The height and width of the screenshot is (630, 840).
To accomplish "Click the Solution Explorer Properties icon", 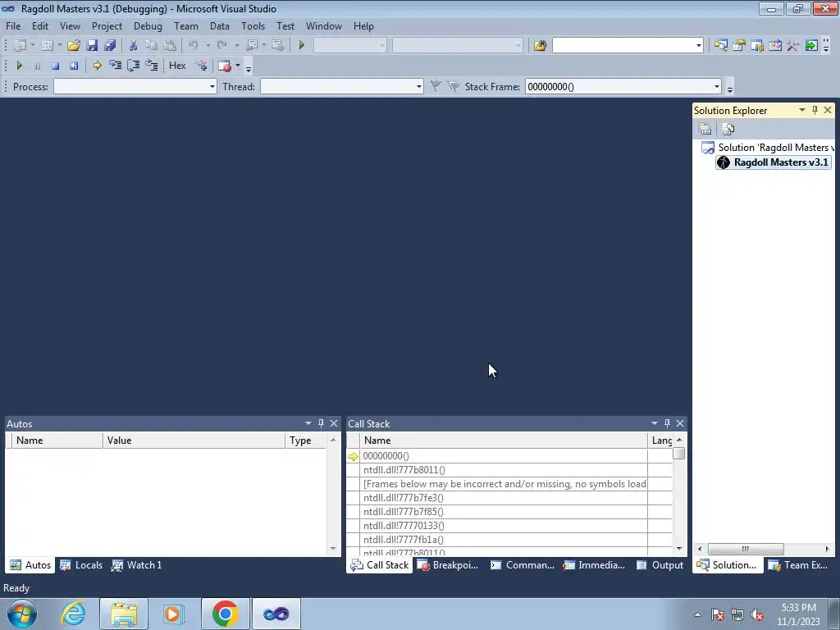I will pos(705,129).
